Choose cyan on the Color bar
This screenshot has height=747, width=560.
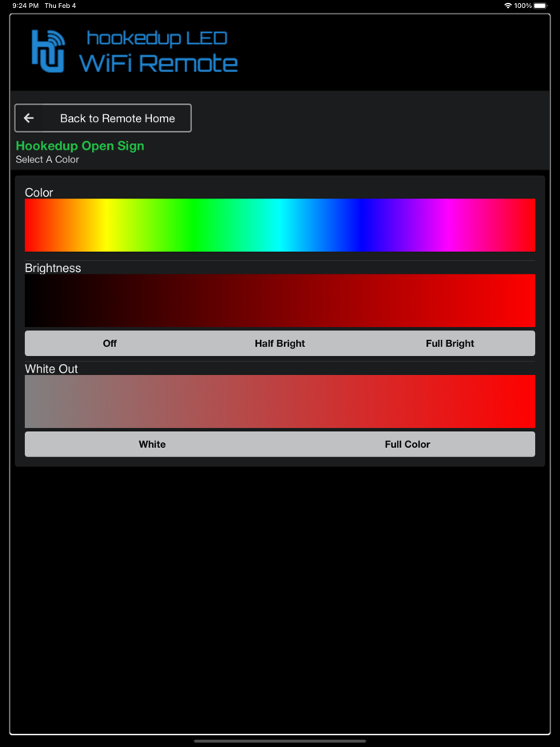click(280, 226)
